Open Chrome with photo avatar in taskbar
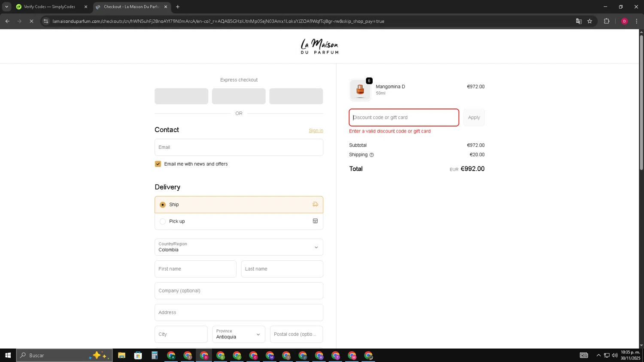The width and height of the screenshot is (644, 362). (368, 355)
